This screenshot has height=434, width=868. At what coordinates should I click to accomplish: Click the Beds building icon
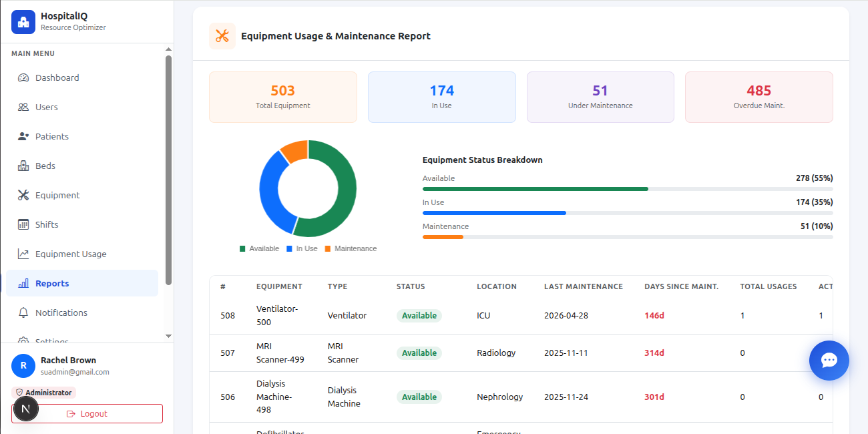point(23,166)
